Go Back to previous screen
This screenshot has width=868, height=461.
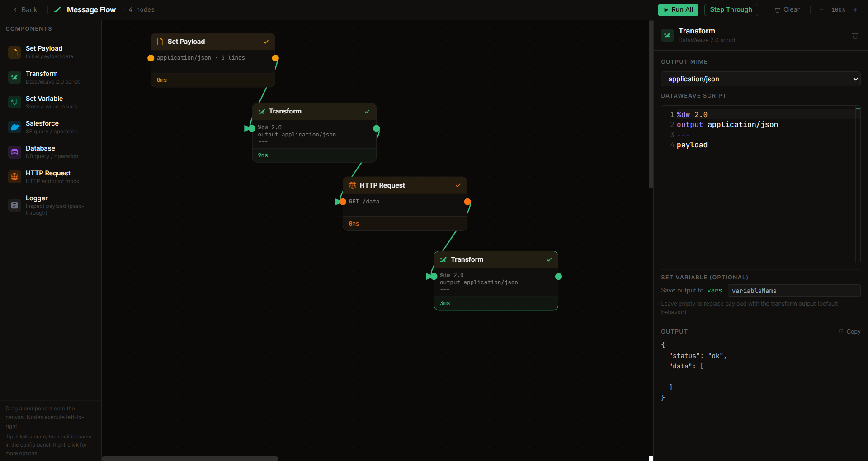click(x=25, y=10)
